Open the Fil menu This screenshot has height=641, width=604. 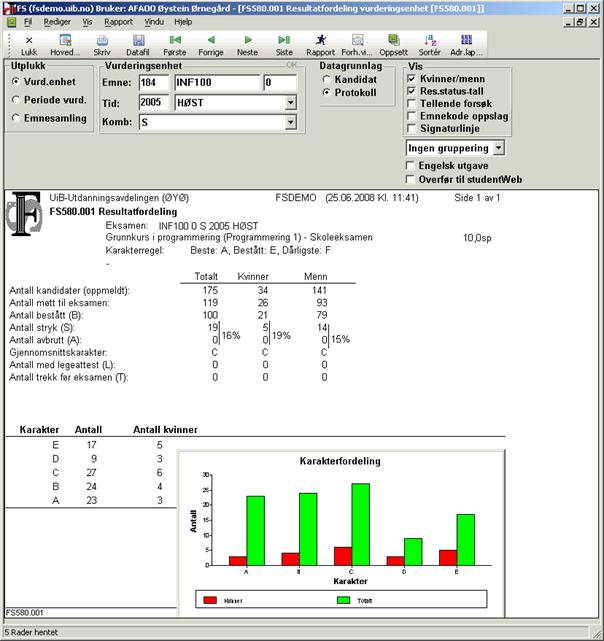[28, 22]
